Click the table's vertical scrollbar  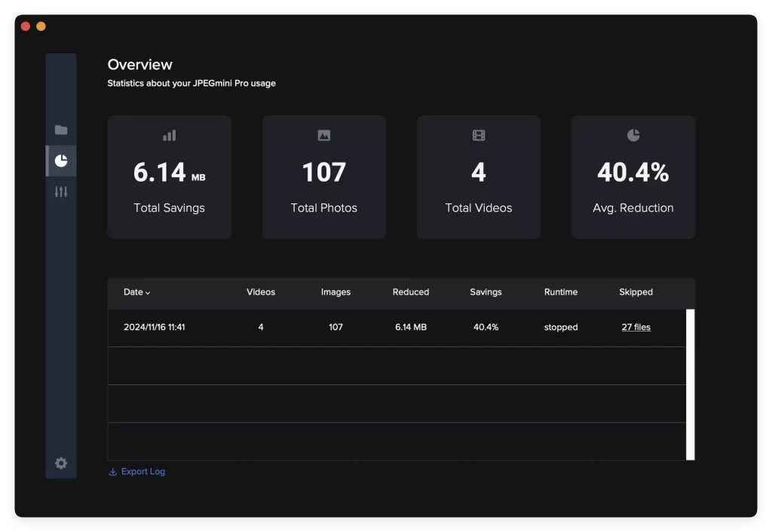690,384
